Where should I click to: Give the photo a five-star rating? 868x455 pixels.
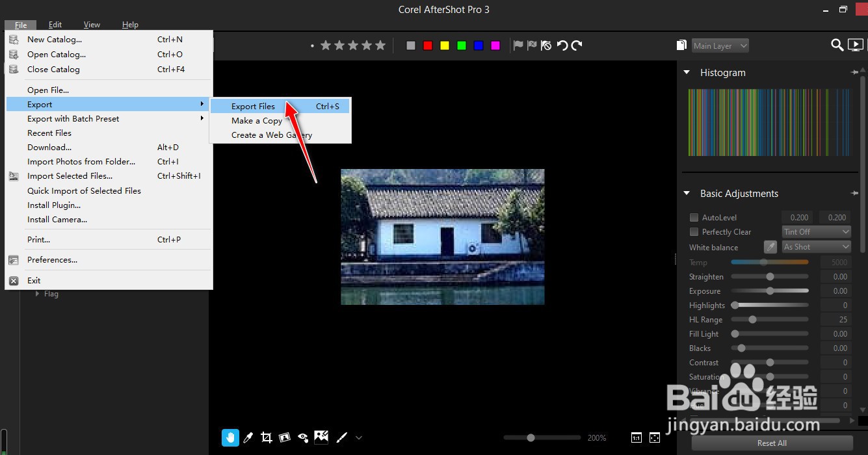(x=380, y=45)
